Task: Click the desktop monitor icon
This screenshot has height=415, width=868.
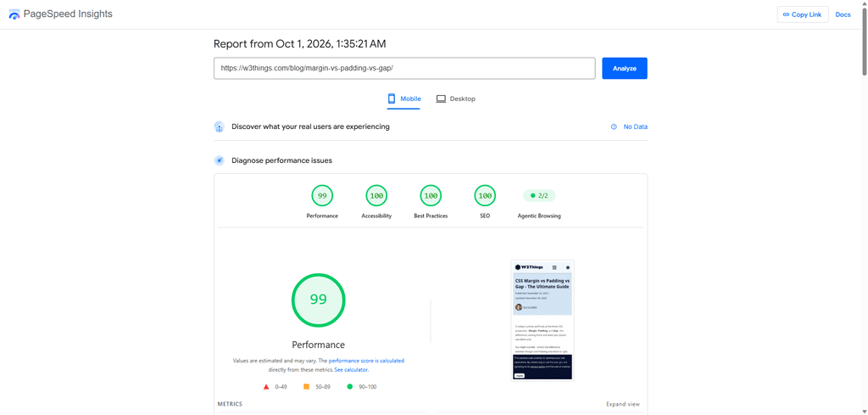Action: coord(441,98)
